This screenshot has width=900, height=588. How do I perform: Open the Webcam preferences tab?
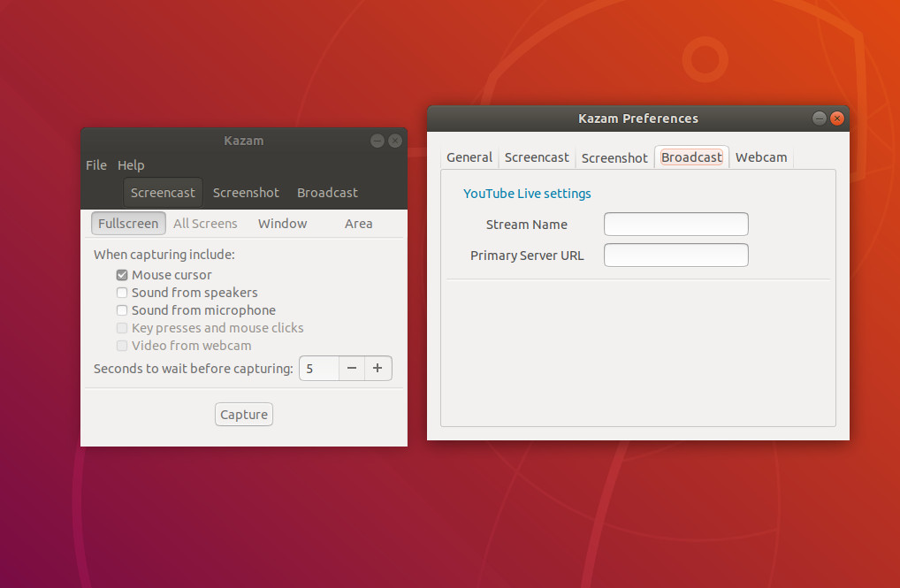coord(760,157)
